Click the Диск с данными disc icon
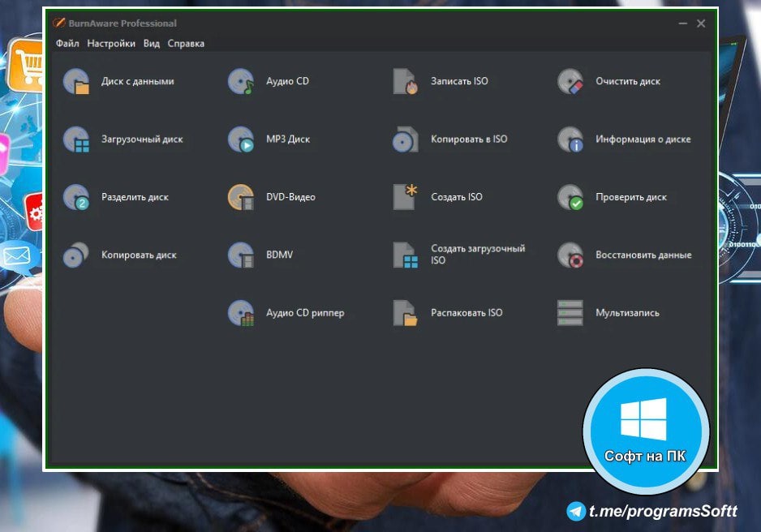This screenshot has height=532, width=761. point(76,81)
